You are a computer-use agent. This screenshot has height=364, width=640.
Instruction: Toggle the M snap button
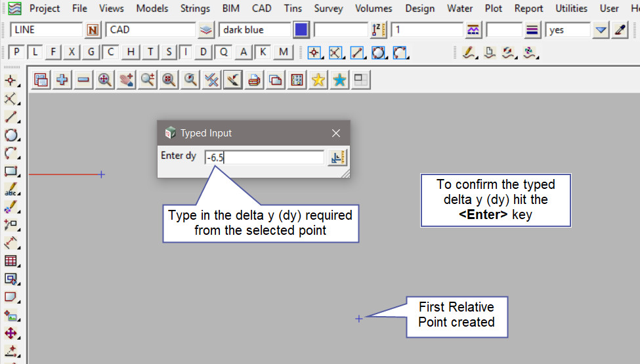click(283, 52)
